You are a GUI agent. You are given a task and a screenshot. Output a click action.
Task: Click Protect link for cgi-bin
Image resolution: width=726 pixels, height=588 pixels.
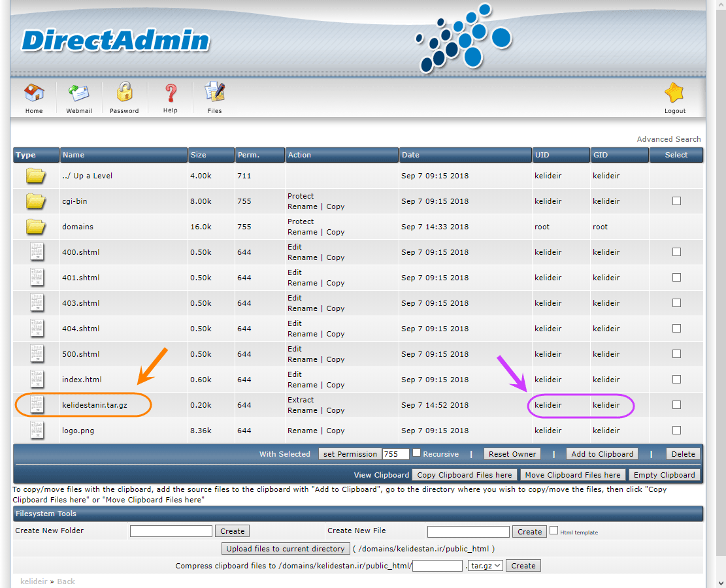[x=301, y=196]
